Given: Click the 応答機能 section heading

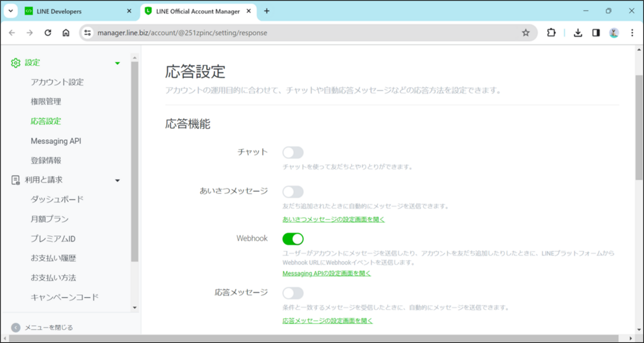Looking at the screenshot, I should [x=188, y=124].
